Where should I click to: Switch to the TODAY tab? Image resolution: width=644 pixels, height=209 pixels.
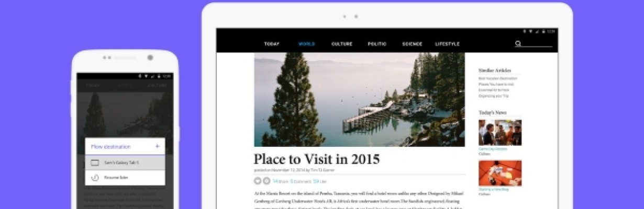(x=272, y=44)
